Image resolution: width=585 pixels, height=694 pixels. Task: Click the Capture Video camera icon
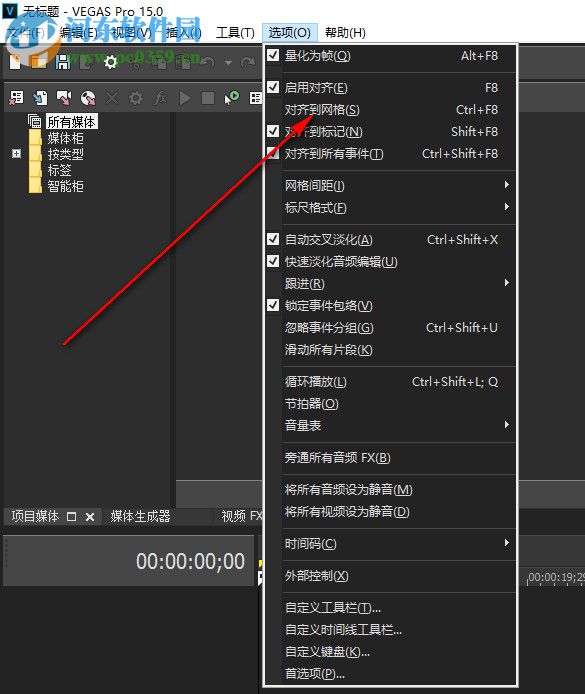[x=64, y=98]
